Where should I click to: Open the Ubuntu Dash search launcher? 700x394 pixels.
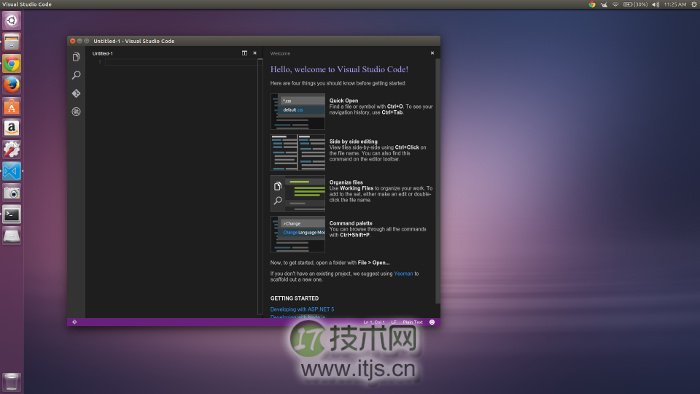[x=12, y=21]
